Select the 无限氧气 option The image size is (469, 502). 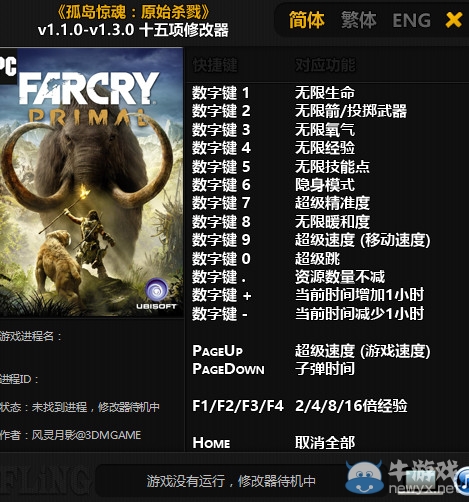[x=325, y=130]
